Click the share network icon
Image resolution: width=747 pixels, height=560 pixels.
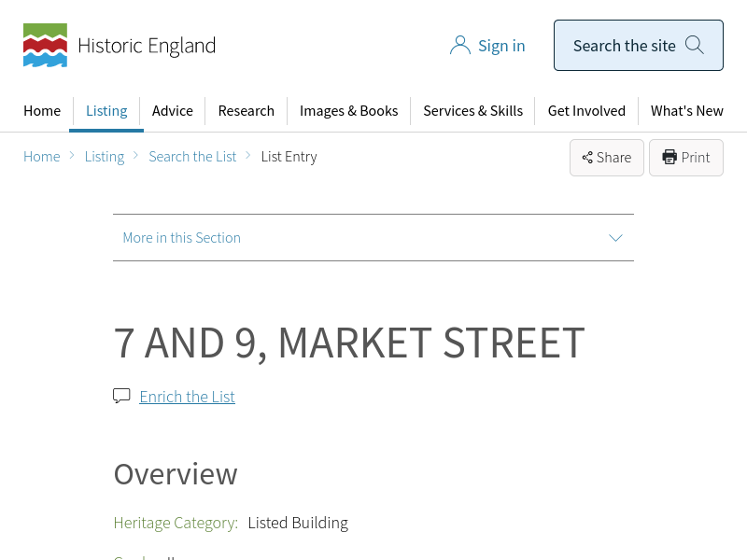pos(587,158)
